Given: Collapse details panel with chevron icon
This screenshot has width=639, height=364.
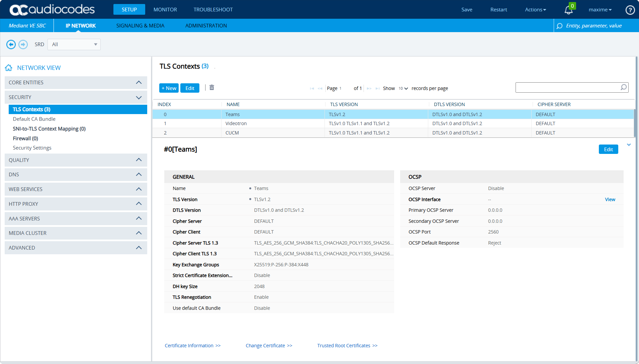Looking at the screenshot, I should [629, 145].
